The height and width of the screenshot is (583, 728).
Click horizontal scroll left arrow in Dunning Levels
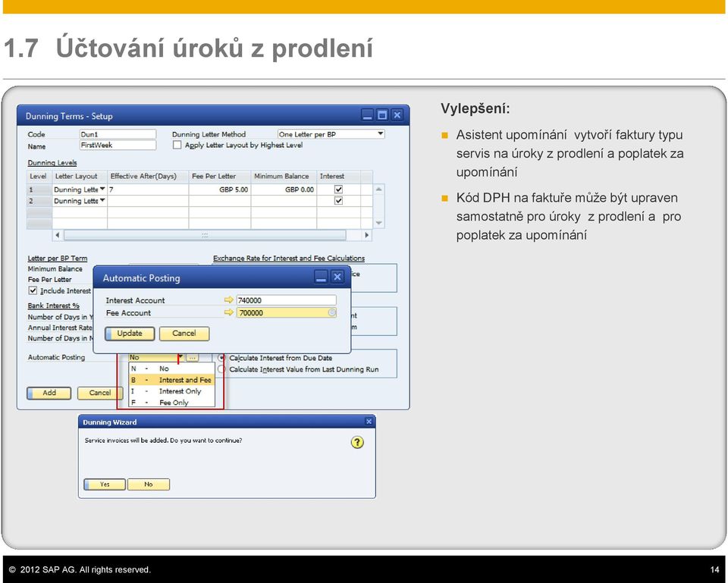tap(57, 235)
